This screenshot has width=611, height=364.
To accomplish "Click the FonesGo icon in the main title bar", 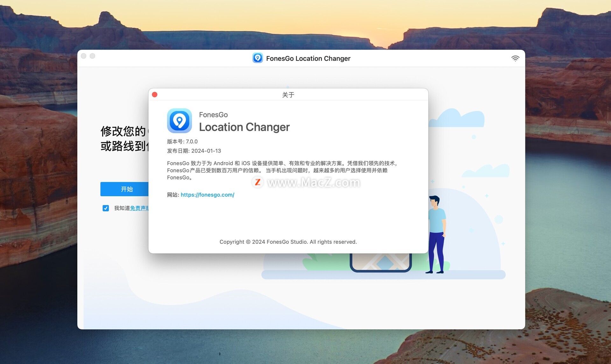I will [x=257, y=58].
